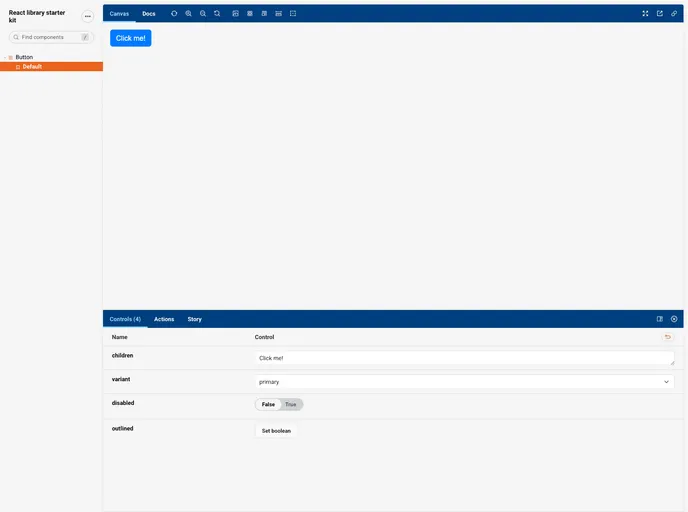Image resolution: width=688 pixels, height=512 pixels.
Task: Reset the canvas zoom level
Action: (217, 14)
